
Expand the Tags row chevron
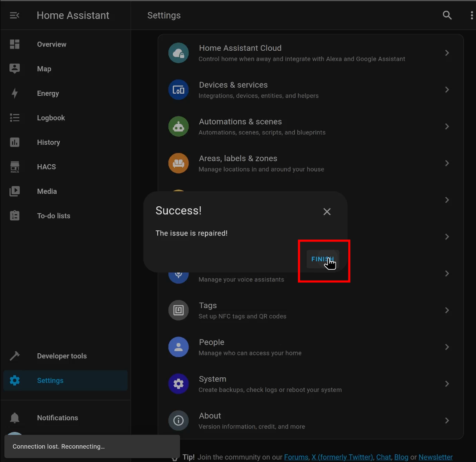coord(447,310)
